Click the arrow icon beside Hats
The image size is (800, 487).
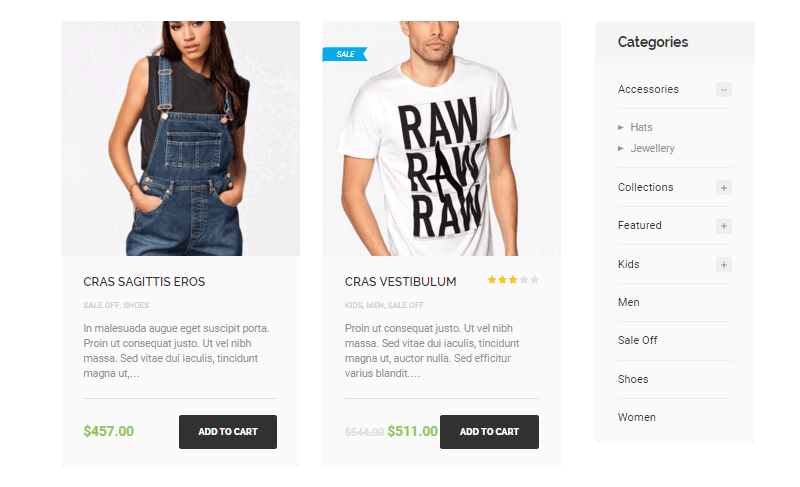click(x=620, y=127)
